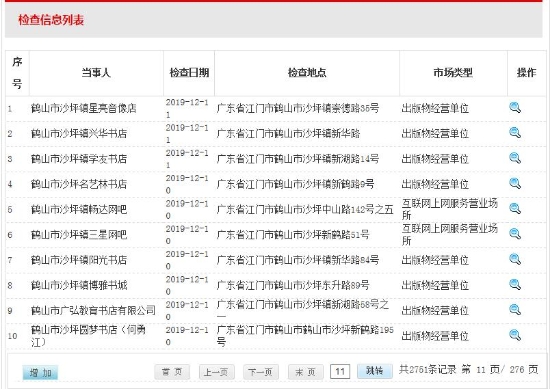Select party name 鹤山市沙坪镇学友书店

click(79, 159)
